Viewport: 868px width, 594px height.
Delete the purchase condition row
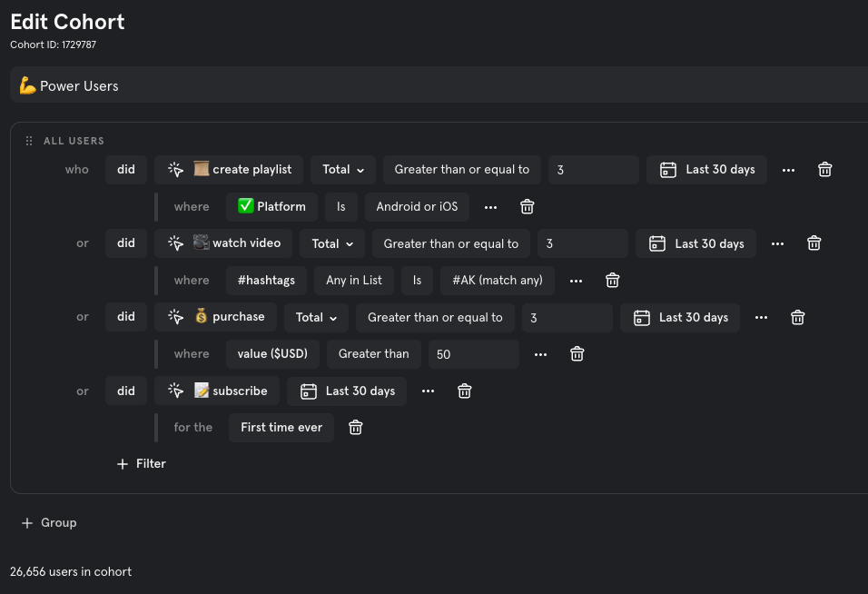pos(798,317)
